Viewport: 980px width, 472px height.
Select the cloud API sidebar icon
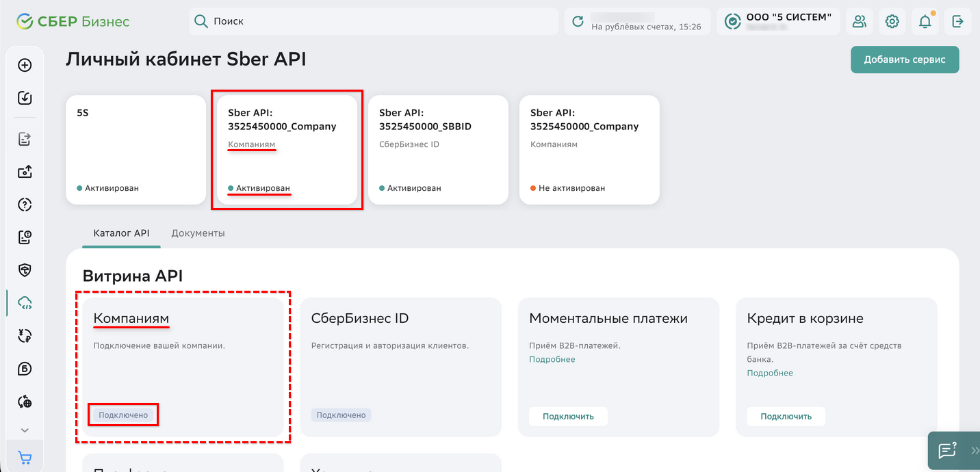(x=25, y=303)
